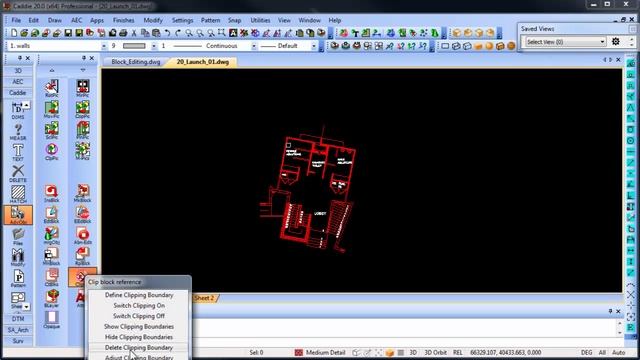Open the Files folder tool
Image resolution: width=640 pixels, height=360 pixels.
point(18,237)
